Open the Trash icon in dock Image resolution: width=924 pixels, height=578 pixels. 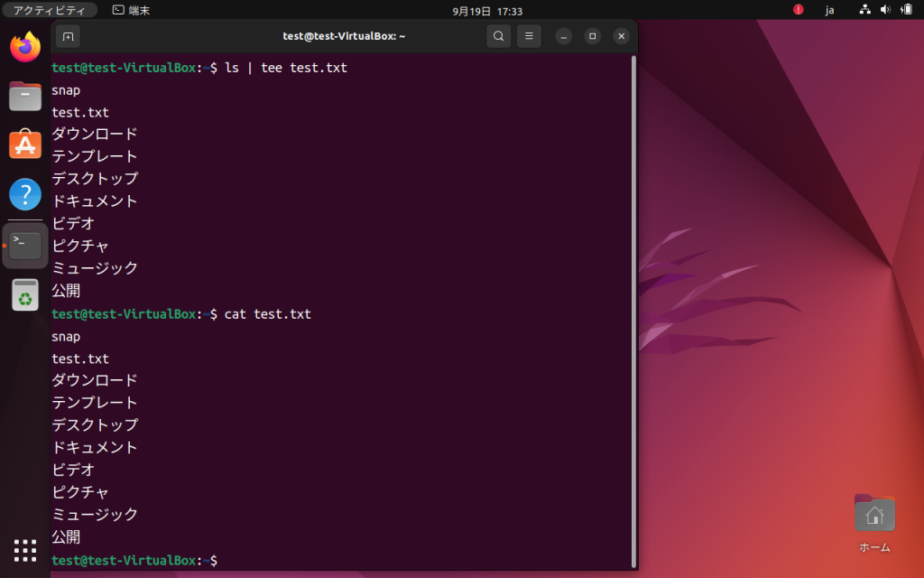coord(25,294)
